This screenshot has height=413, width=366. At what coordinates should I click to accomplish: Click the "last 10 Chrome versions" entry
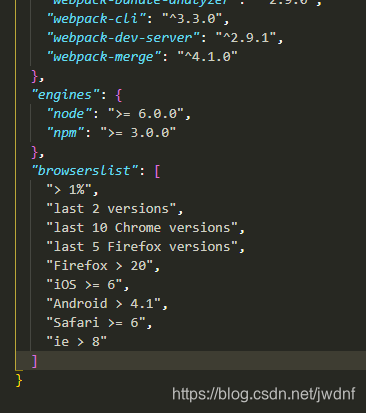pos(142,228)
